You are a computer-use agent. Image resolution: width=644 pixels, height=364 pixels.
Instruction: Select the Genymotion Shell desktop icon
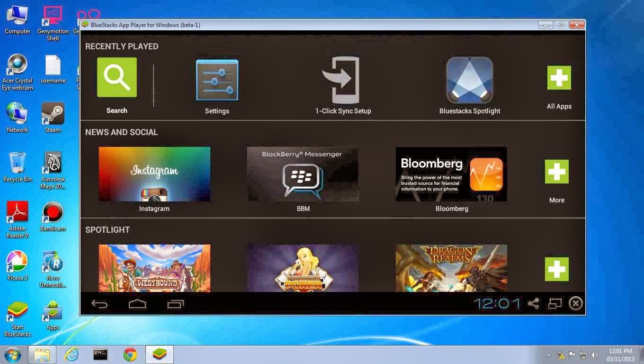point(53,23)
